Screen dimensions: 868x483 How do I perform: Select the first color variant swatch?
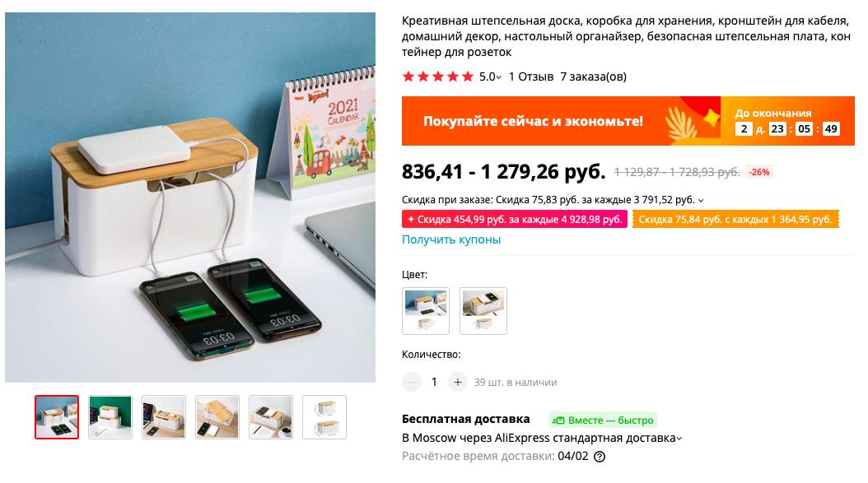426,311
